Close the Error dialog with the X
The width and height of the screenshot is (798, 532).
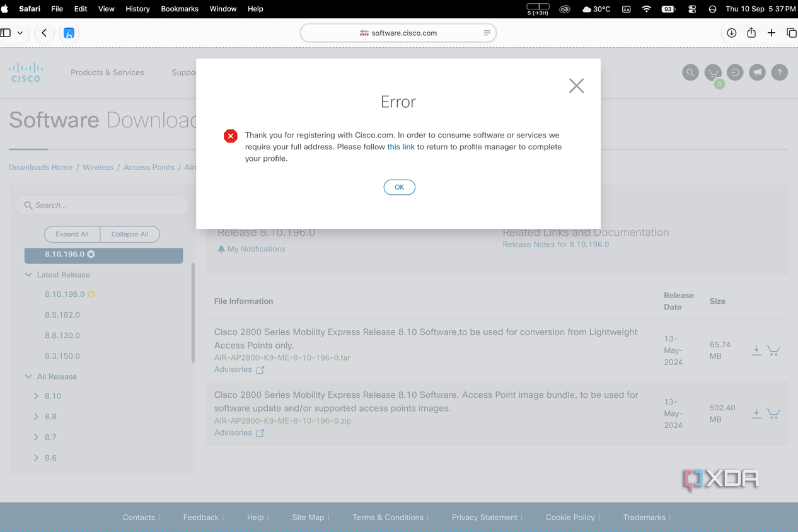(x=576, y=86)
